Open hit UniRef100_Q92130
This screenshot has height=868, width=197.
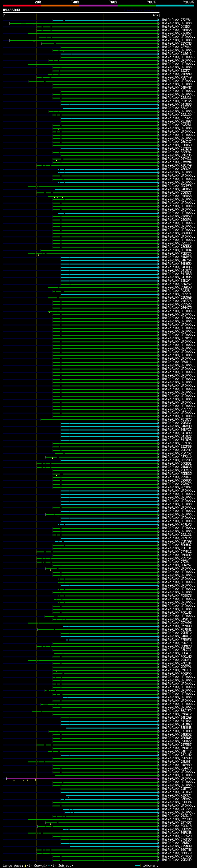(x=176, y=115)
